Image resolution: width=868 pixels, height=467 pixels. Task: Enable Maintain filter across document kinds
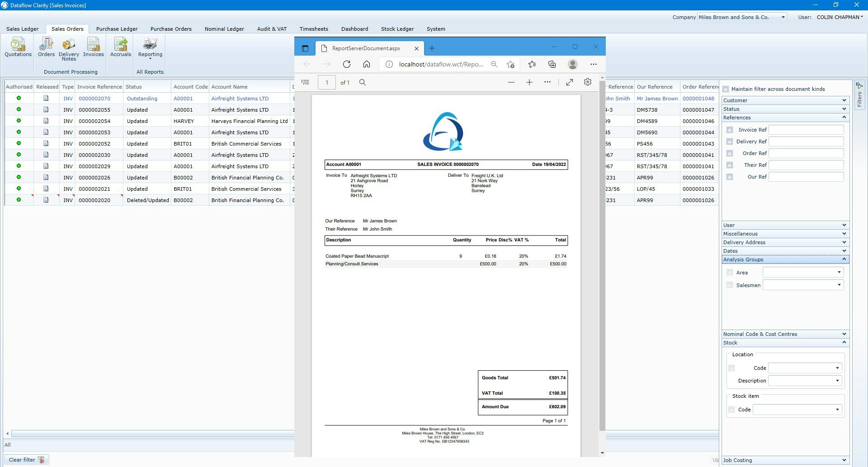(x=726, y=89)
